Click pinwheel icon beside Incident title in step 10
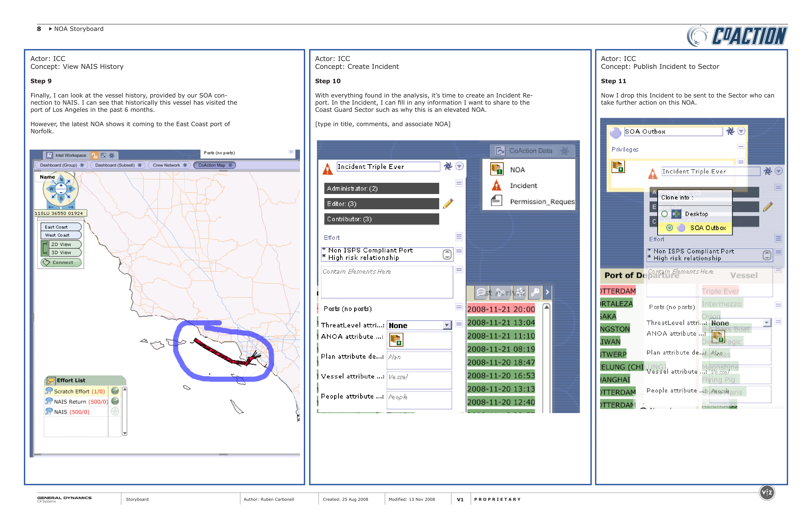Screen dimensions: 812x525 click(x=448, y=166)
